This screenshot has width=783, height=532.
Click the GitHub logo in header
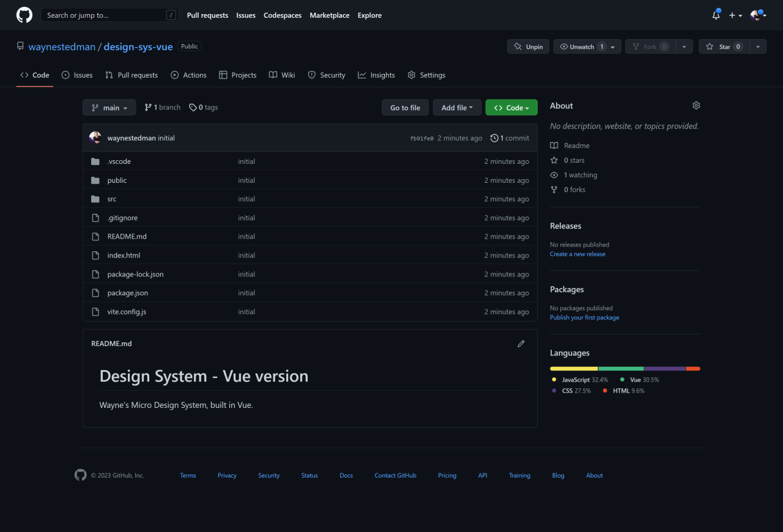click(x=24, y=15)
